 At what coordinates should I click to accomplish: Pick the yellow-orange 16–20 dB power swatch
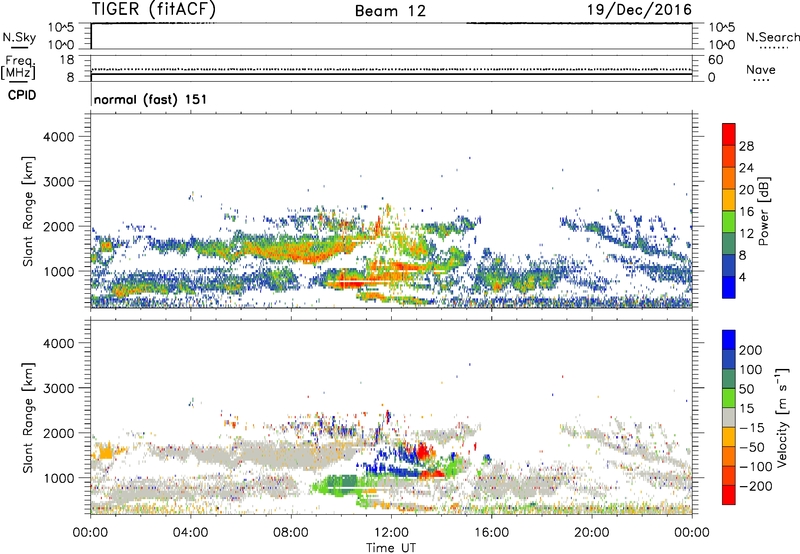729,200
